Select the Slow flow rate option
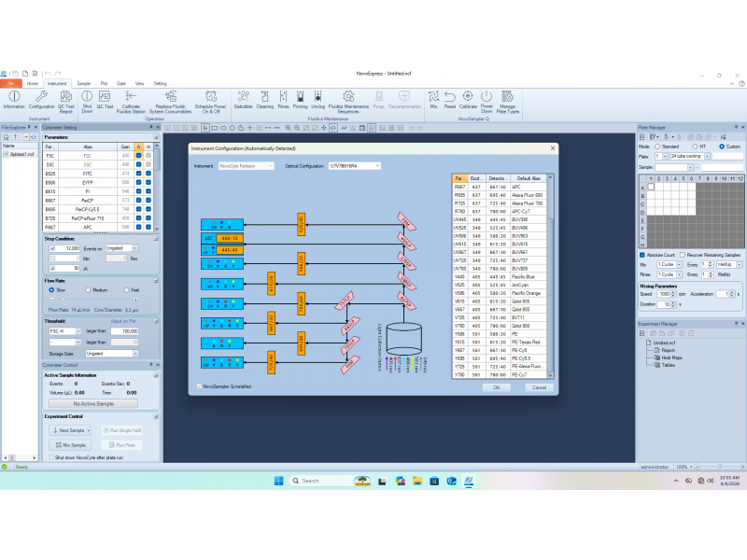 tap(51, 290)
